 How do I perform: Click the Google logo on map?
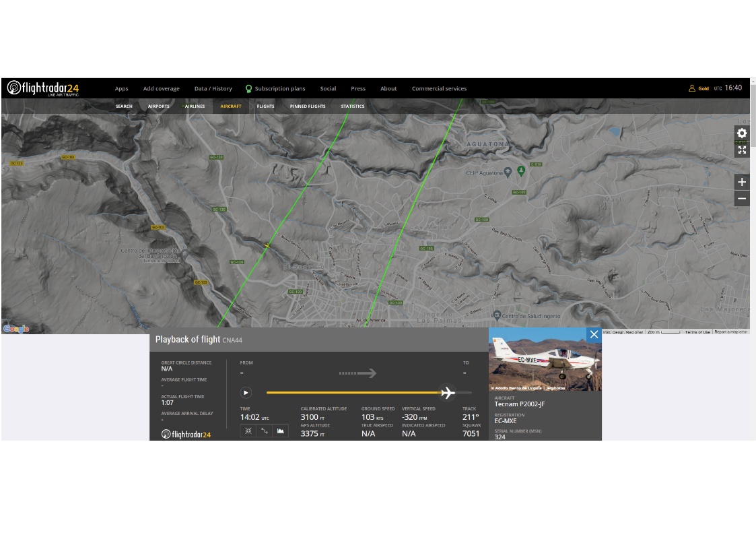pos(16,329)
